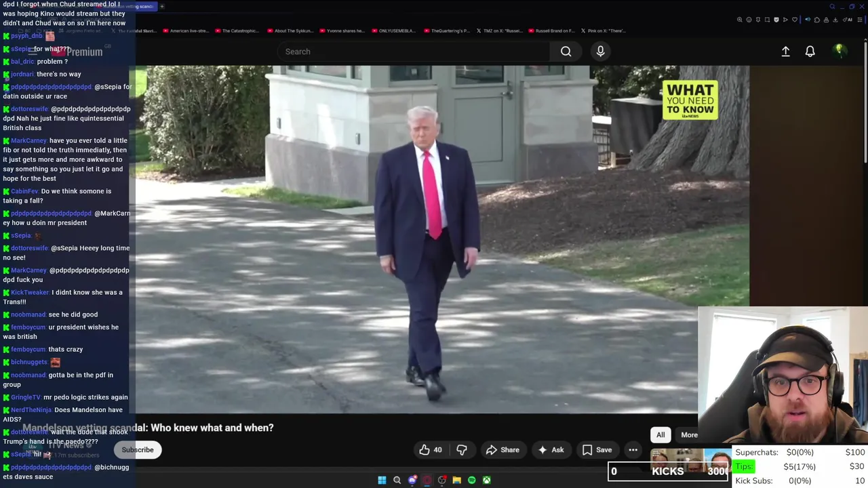
Task: Click the green 'Tips:' label
Action: 745,466
